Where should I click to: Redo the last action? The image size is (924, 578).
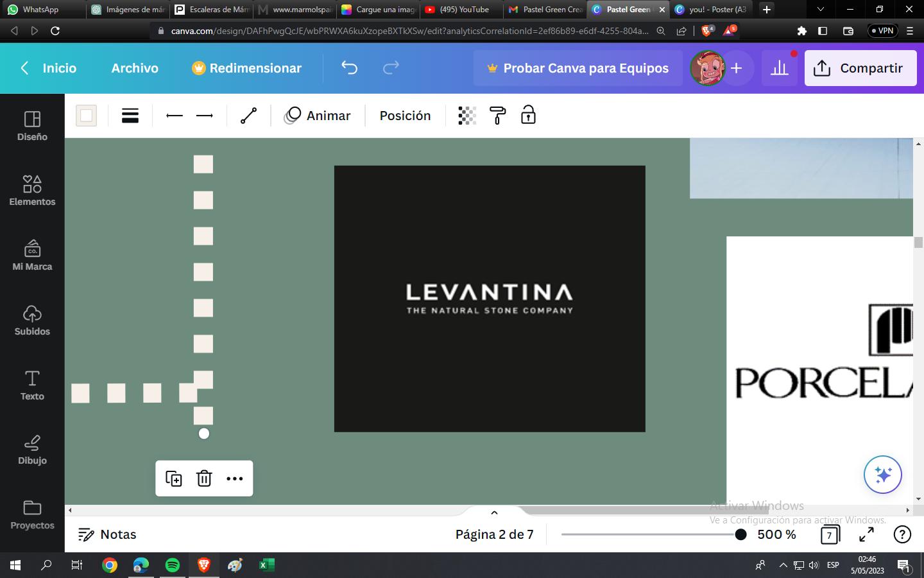pos(391,67)
